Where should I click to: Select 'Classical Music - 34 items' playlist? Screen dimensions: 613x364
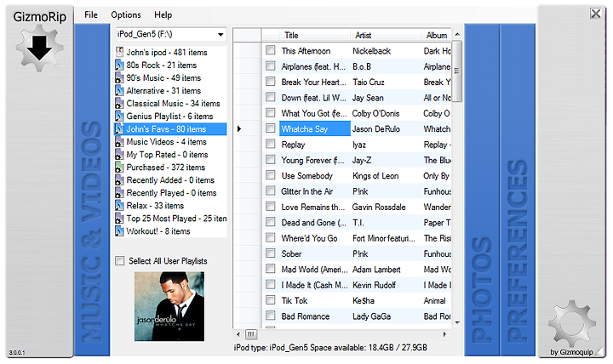tap(173, 103)
